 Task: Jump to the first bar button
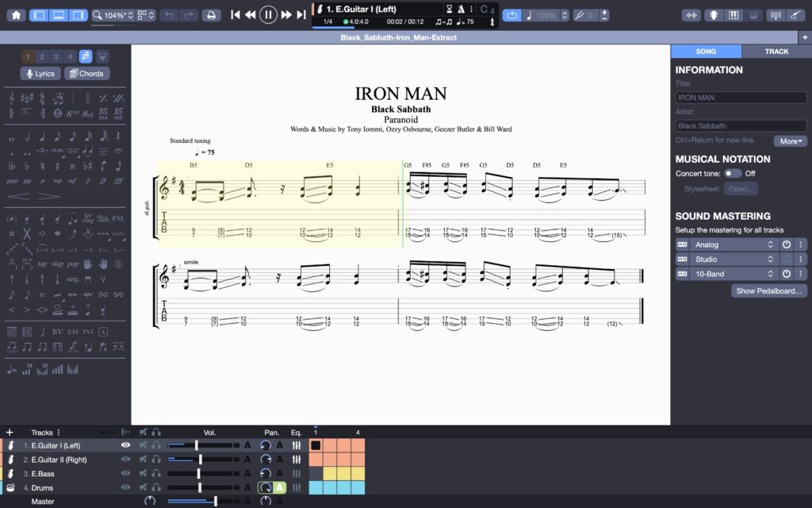[x=235, y=14]
